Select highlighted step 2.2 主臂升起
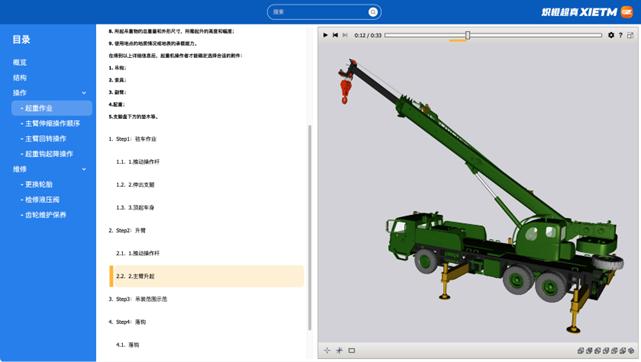 [x=207, y=276]
